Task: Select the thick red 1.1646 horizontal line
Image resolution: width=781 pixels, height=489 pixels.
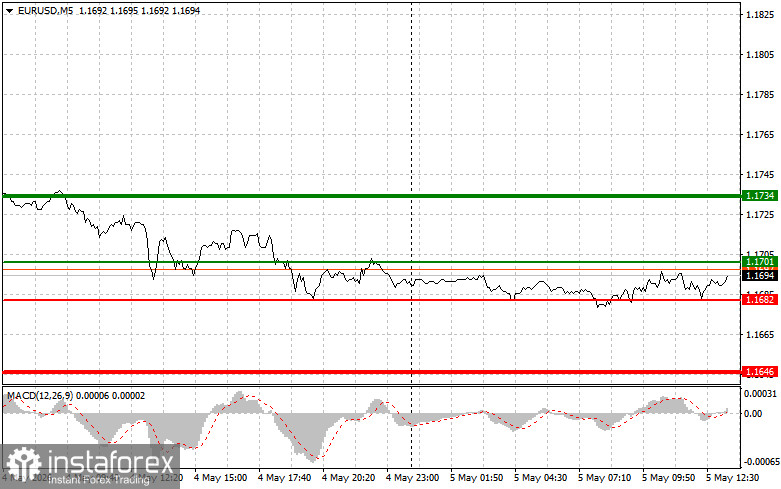Action: point(372,371)
